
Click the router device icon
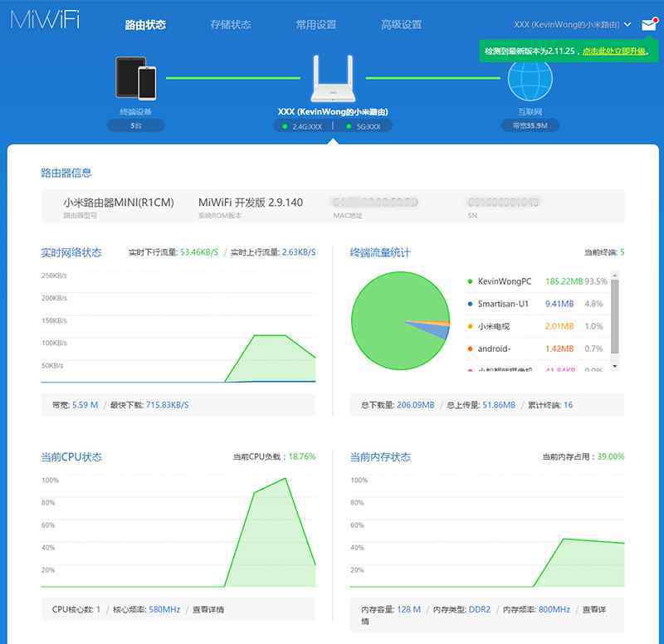pyautogui.click(x=333, y=79)
